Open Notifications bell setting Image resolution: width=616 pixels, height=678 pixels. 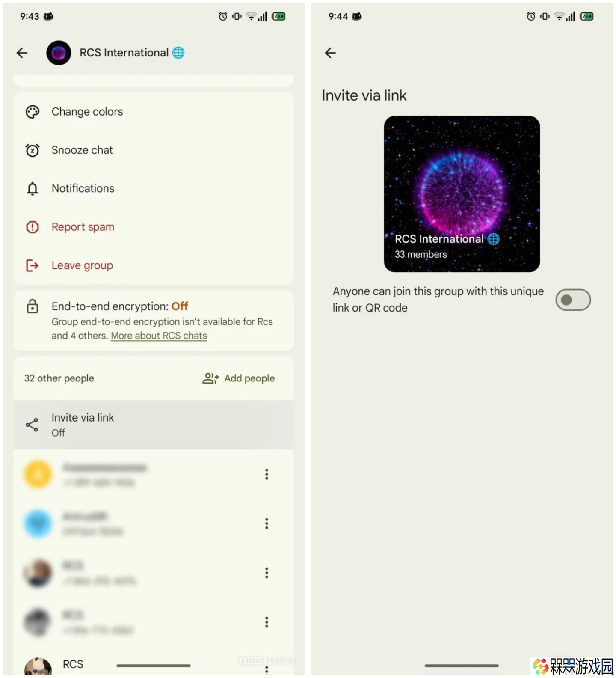coord(154,188)
